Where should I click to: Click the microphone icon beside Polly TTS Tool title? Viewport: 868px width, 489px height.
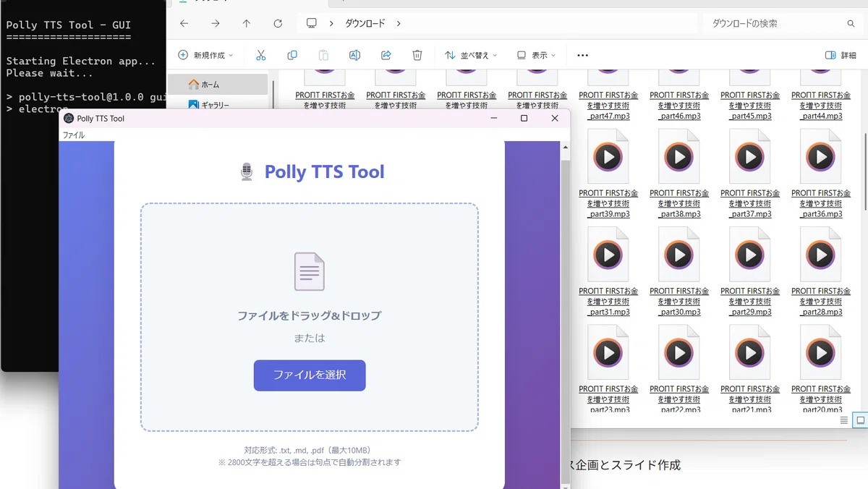pos(247,172)
